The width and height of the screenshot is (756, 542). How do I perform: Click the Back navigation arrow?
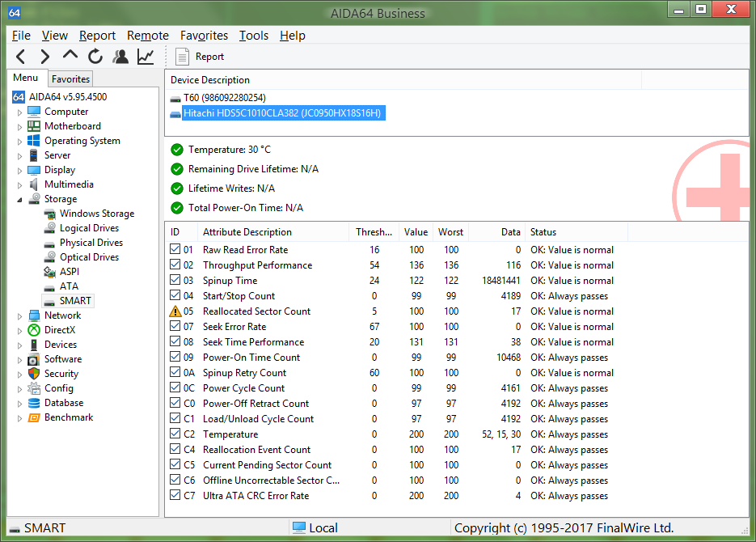pos(21,57)
